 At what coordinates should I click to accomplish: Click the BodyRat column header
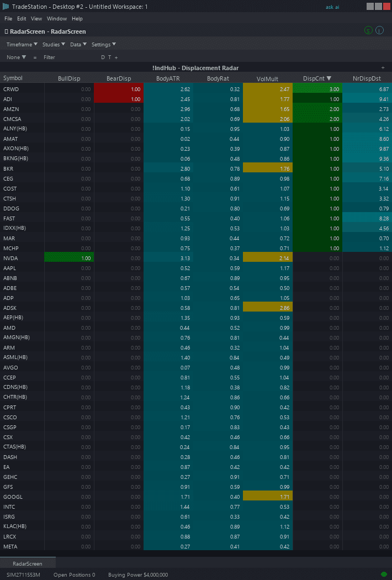(218, 78)
